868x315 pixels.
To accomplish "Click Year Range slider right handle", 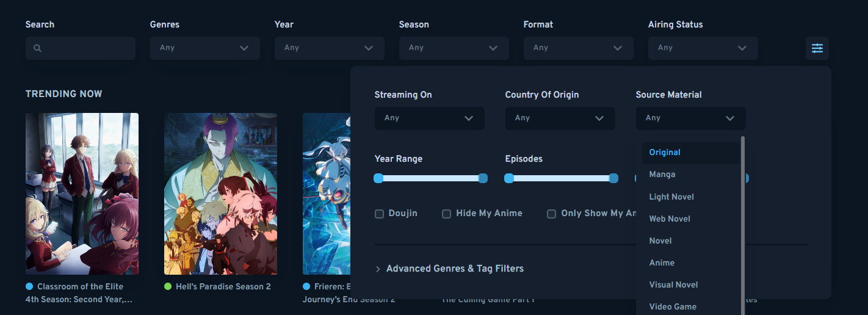I will coord(483,178).
